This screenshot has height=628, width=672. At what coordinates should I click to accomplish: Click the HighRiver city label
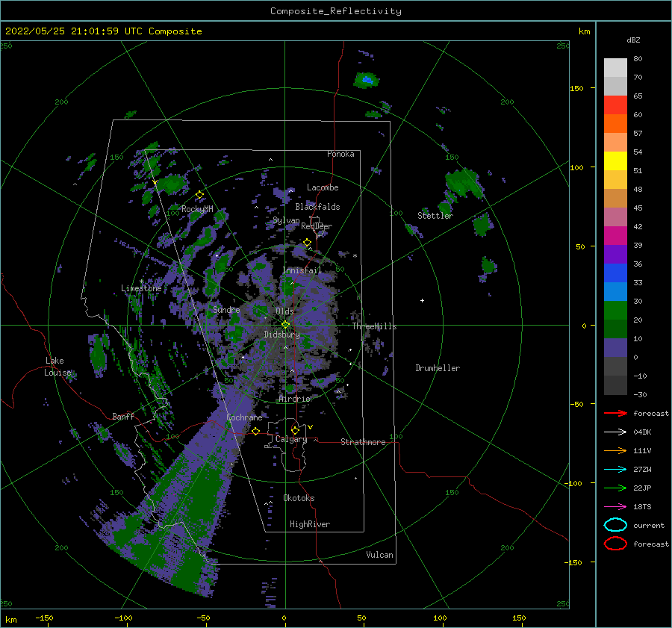(310, 524)
